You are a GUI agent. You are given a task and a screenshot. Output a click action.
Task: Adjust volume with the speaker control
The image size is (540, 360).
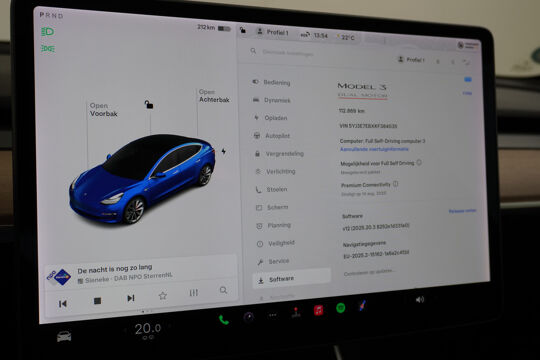point(419,300)
